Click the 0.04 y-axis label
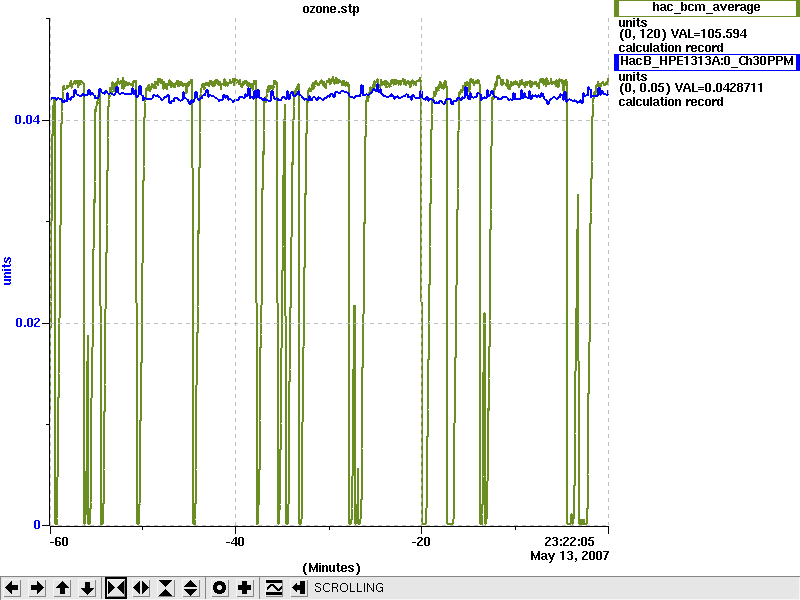This screenshot has width=800, height=600. [x=27, y=120]
